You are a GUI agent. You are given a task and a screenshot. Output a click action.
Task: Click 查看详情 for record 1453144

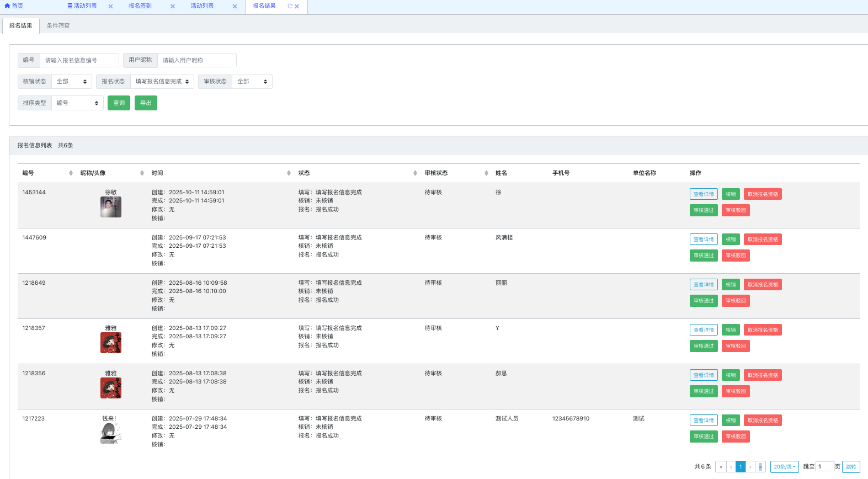[x=704, y=194]
